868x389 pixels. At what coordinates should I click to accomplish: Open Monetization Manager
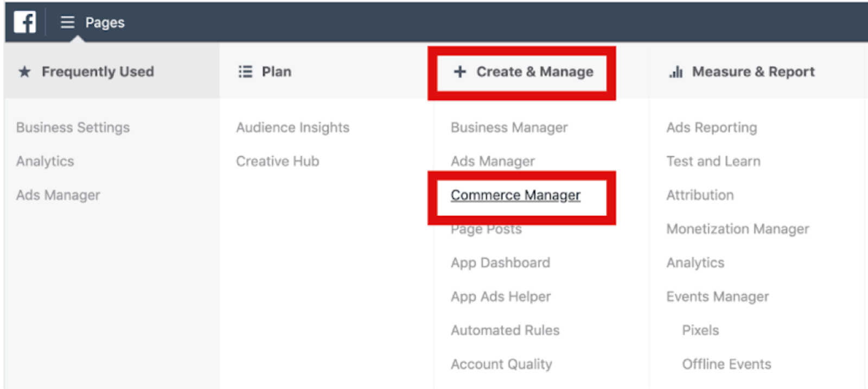[738, 229]
